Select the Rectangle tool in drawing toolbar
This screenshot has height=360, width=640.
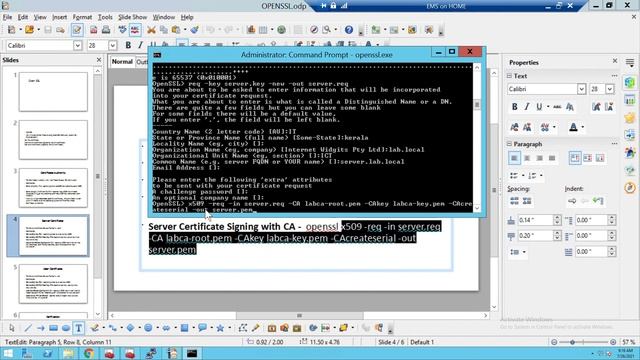tap(53, 328)
